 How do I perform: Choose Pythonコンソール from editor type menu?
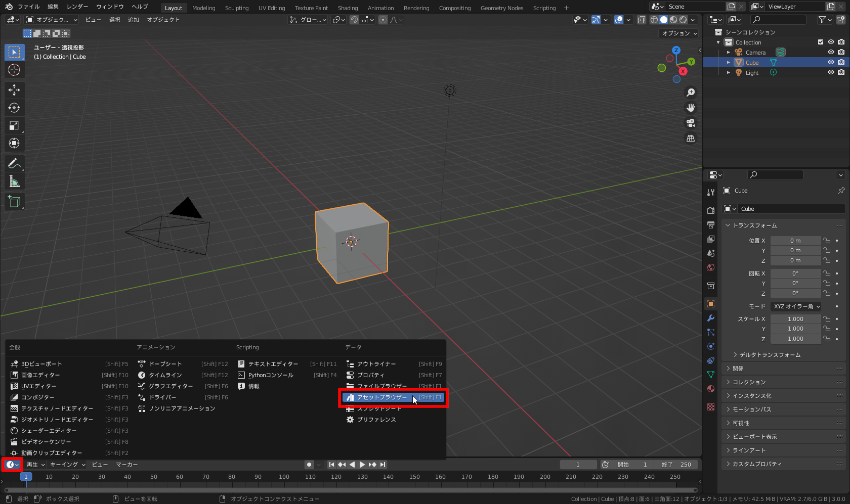(x=287, y=375)
